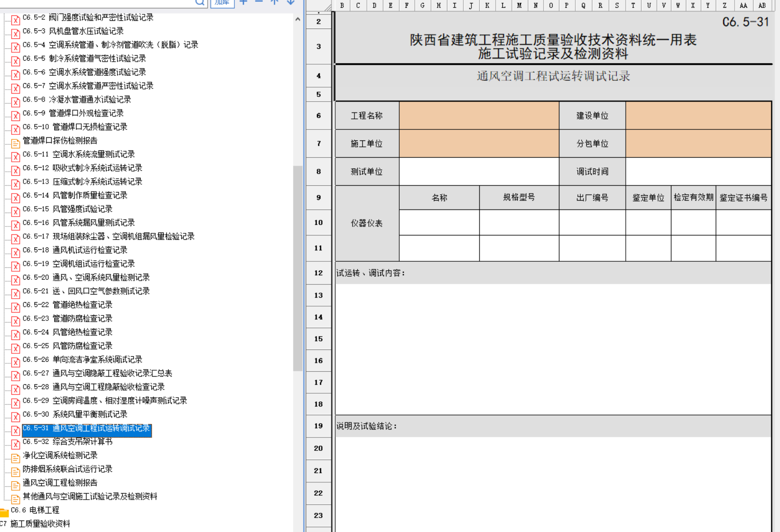The image size is (780, 532).
Task: Click the plus icon beside 加库
Action: (243, 2)
